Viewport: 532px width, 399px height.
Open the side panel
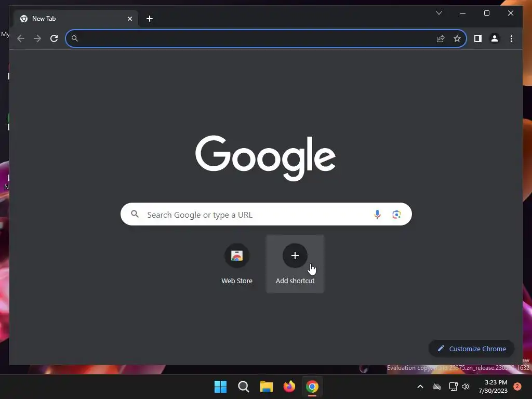click(478, 38)
